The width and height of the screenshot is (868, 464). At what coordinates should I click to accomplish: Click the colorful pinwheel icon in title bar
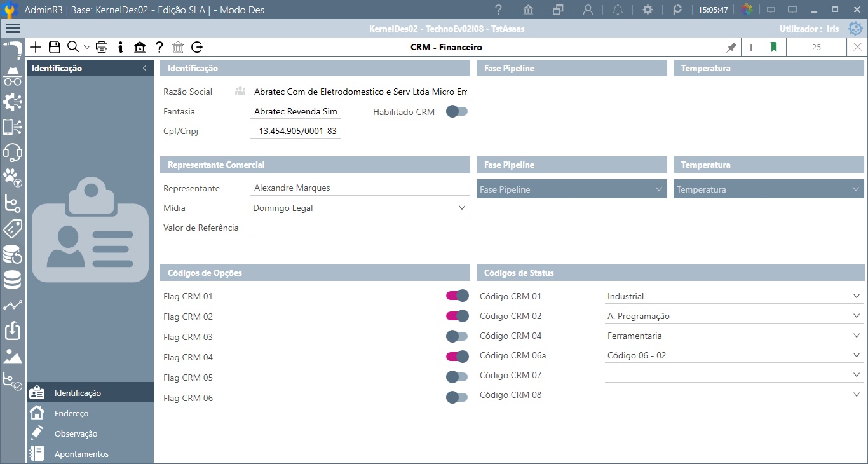coord(747,10)
